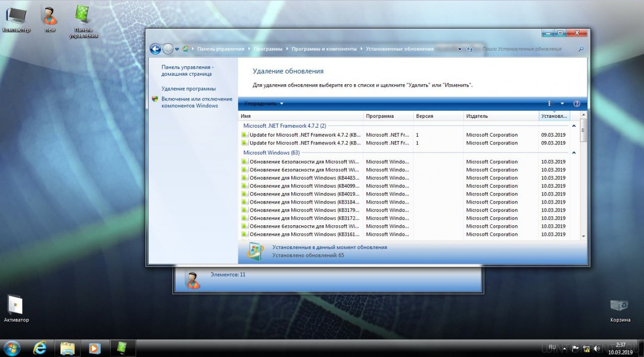644x357 pixels.
Task: Click the icon of the KB3184 update row
Action: (x=245, y=202)
